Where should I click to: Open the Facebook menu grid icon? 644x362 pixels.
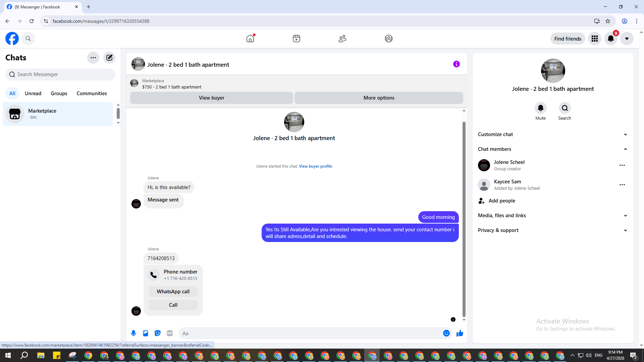(594, 39)
